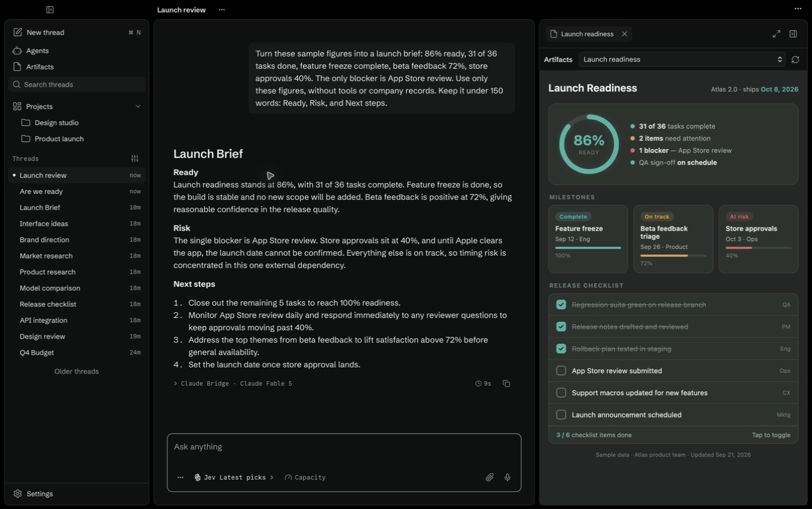Open the API integration thread
Viewport: 812px width, 509px height.
click(76, 320)
